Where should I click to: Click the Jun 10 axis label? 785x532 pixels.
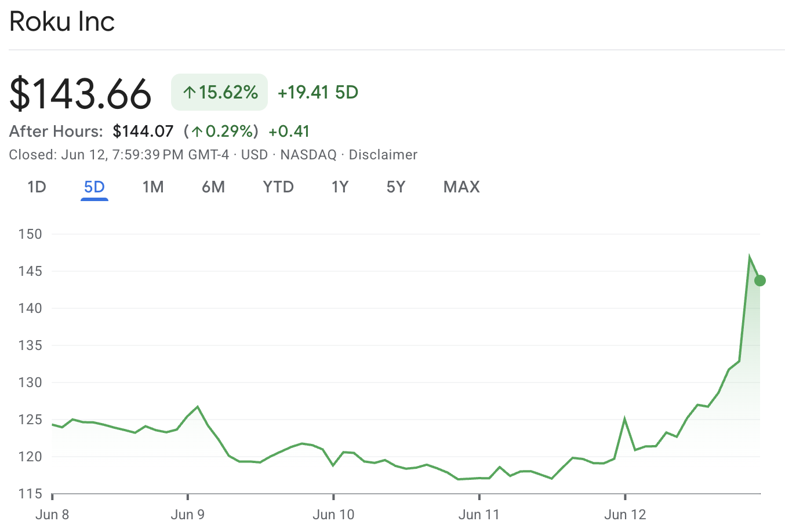click(x=333, y=515)
